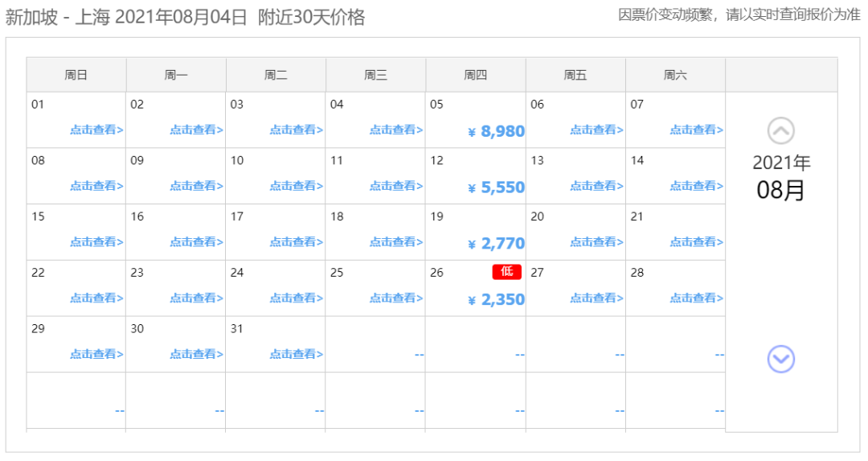The width and height of the screenshot is (868, 461).
Task: Click the 周四 column header
Action: (476, 75)
